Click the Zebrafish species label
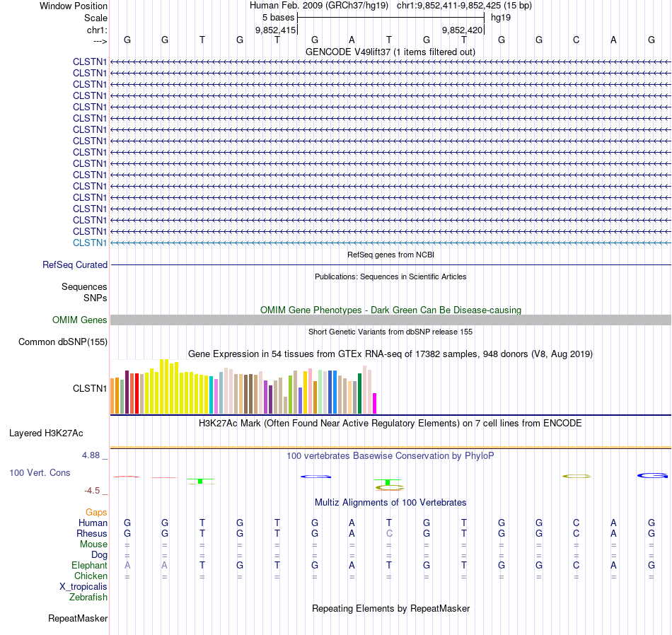672x635 pixels. pos(88,598)
